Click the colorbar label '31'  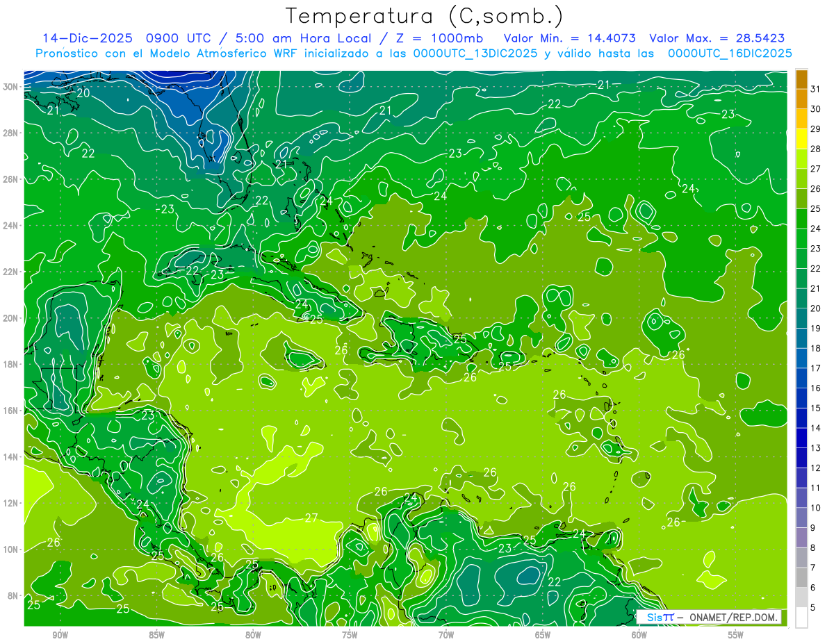(x=816, y=88)
